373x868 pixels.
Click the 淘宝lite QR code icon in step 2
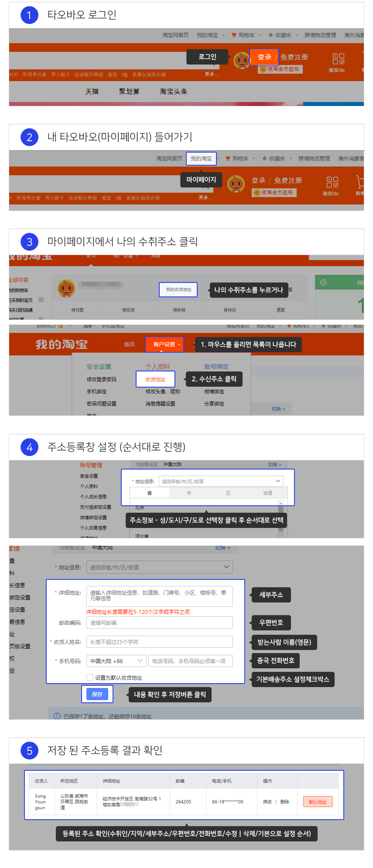[332, 182]
